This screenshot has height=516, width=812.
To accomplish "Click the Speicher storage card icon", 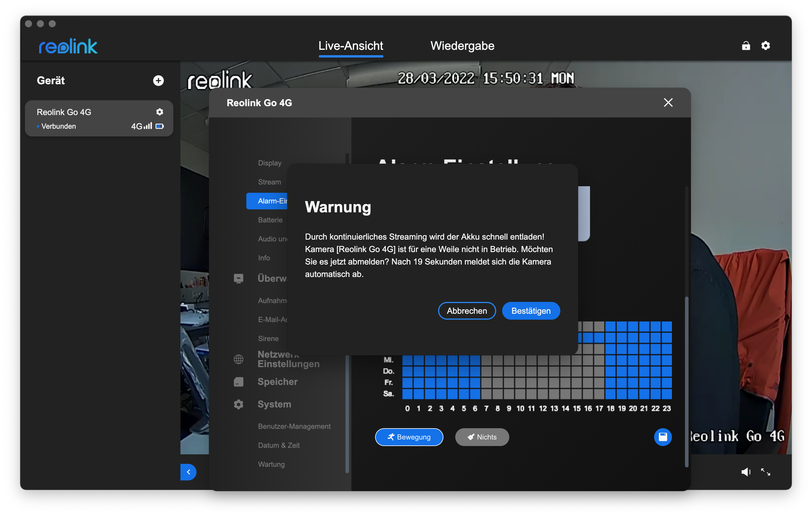I will 238,382.
